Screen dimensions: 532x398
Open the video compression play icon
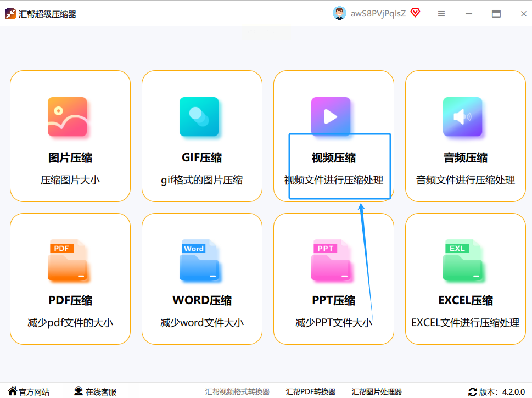pyautogui.click(x=331, y=116)
